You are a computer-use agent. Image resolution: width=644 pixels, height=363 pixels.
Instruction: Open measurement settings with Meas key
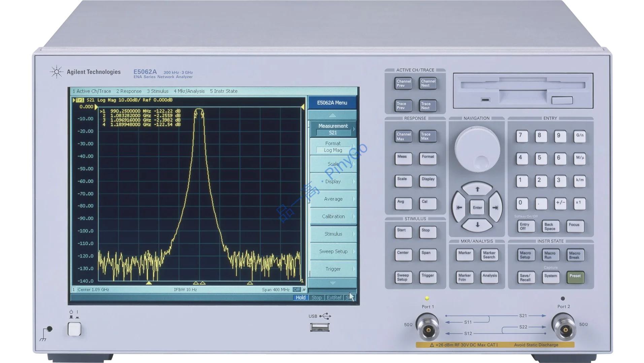403,159
